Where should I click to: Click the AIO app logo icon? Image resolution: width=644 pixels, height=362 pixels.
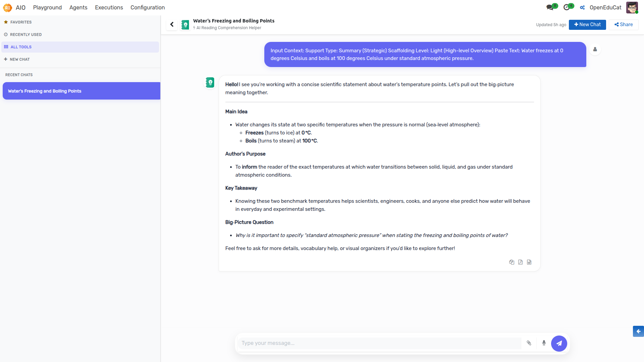click(x=7, y=7)
